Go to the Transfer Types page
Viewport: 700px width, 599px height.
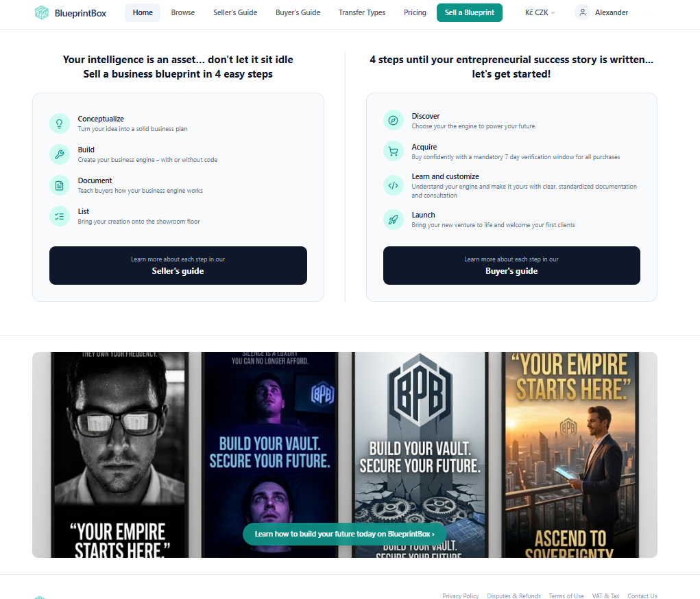click(x=362, y=12)
